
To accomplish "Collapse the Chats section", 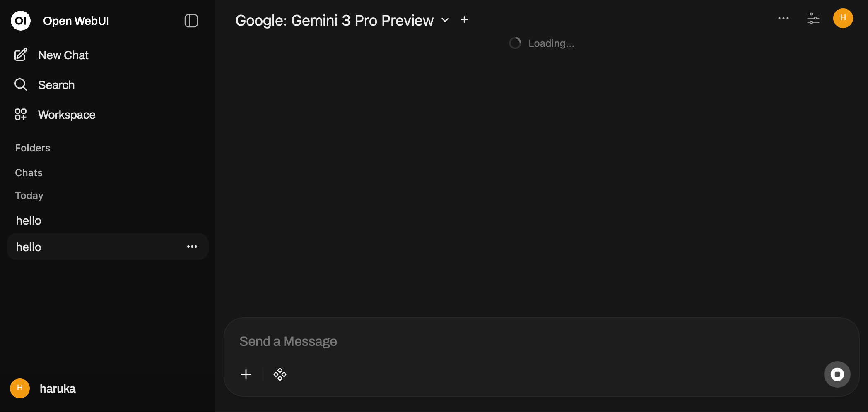I will [29, 172].
